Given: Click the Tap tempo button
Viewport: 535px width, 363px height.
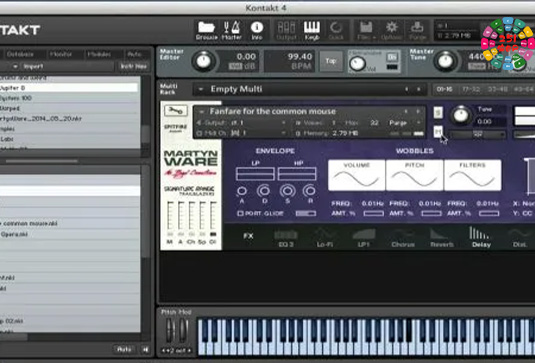Looking at the screenshot, I should (x=331, y=61).
